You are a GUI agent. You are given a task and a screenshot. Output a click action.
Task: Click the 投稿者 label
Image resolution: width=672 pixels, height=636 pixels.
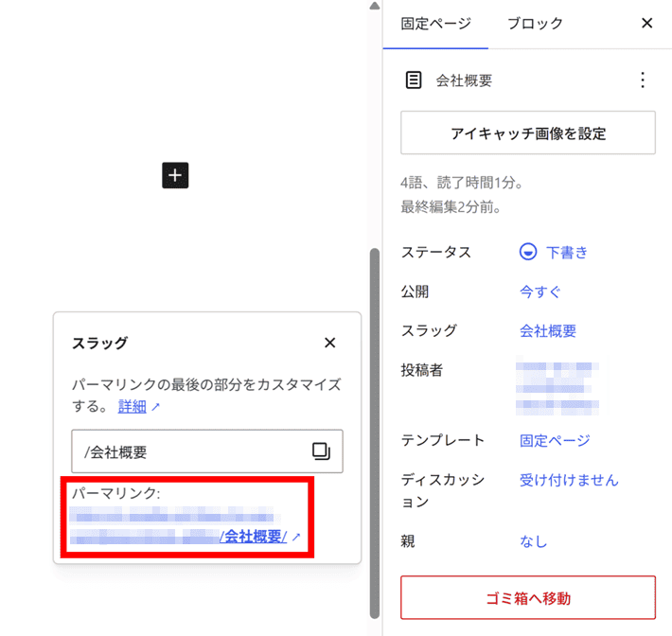(421, 370)
